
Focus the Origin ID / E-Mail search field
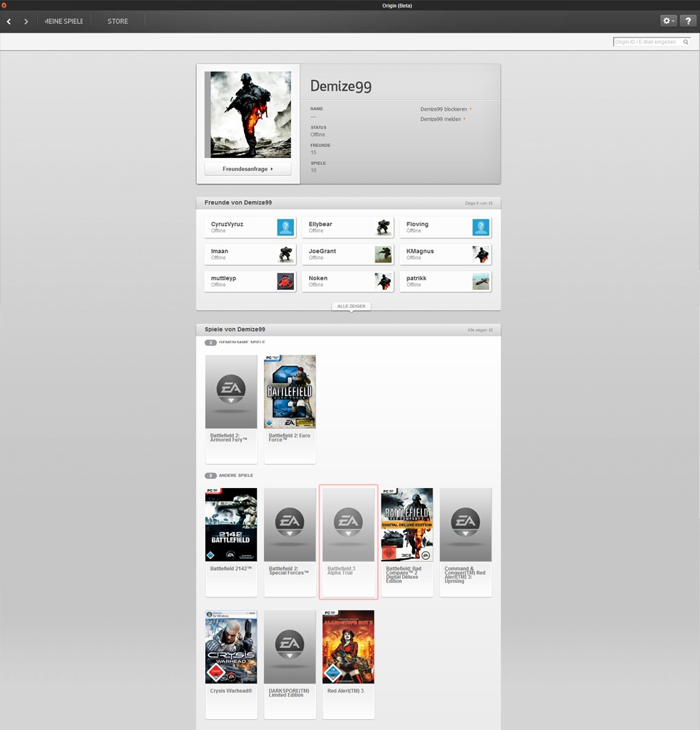647,42
